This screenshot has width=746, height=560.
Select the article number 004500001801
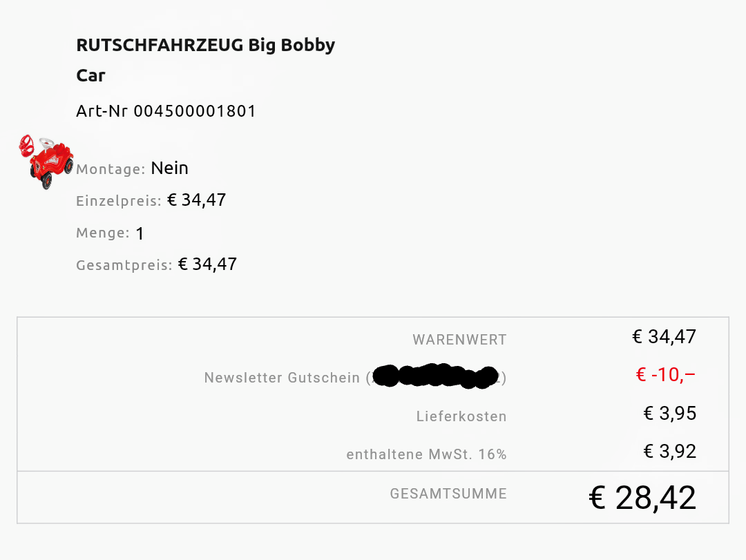[x=195, y=111]
